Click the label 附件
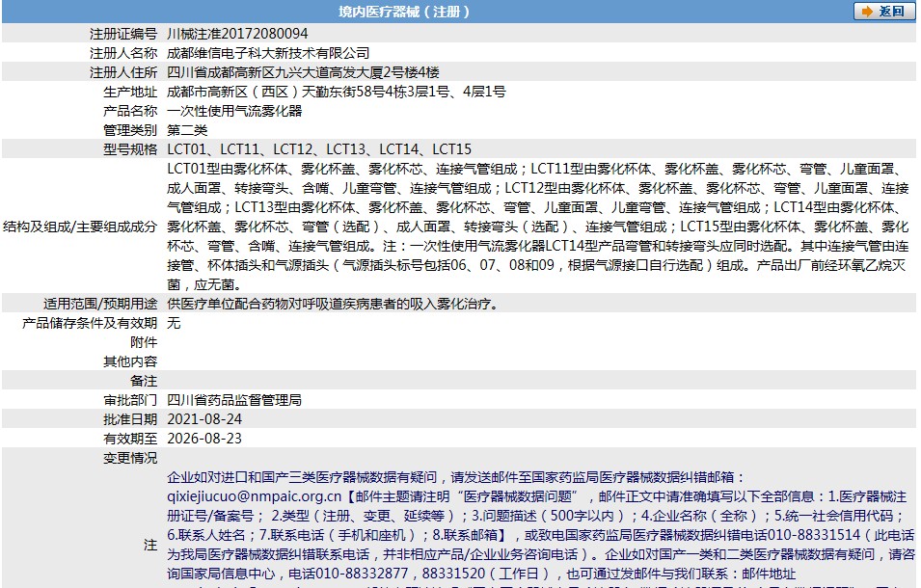The width and height of the screenshot is (921, 588). tap(144, 342)
